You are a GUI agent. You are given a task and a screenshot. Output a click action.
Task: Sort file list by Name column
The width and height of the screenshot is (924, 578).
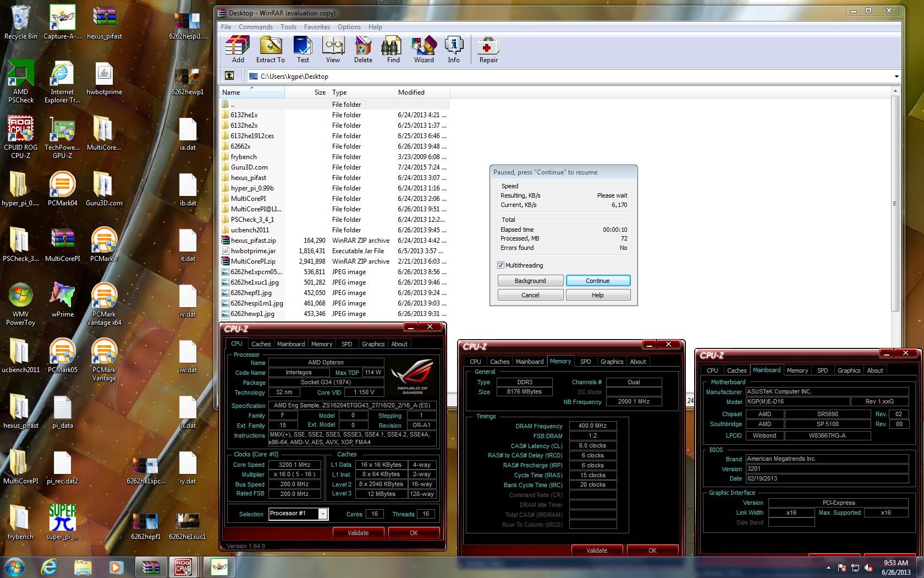tap(252, 92)
